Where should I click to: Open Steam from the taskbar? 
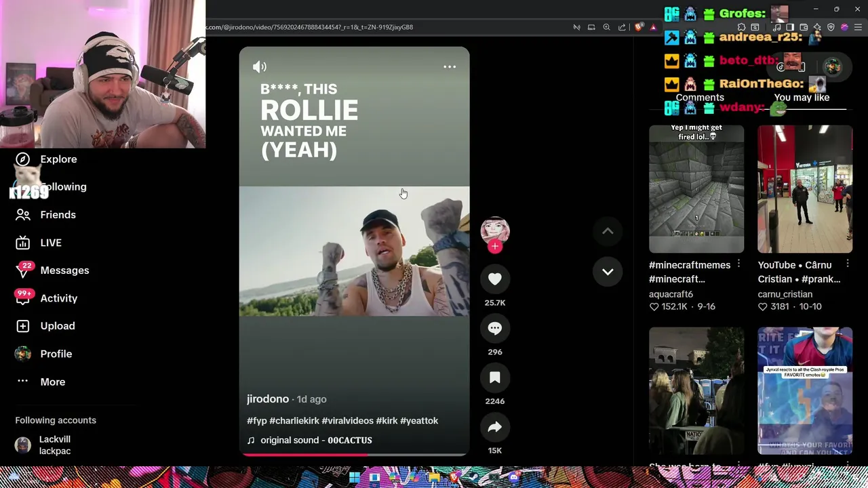pyautogui.click(x=473, y=477)
